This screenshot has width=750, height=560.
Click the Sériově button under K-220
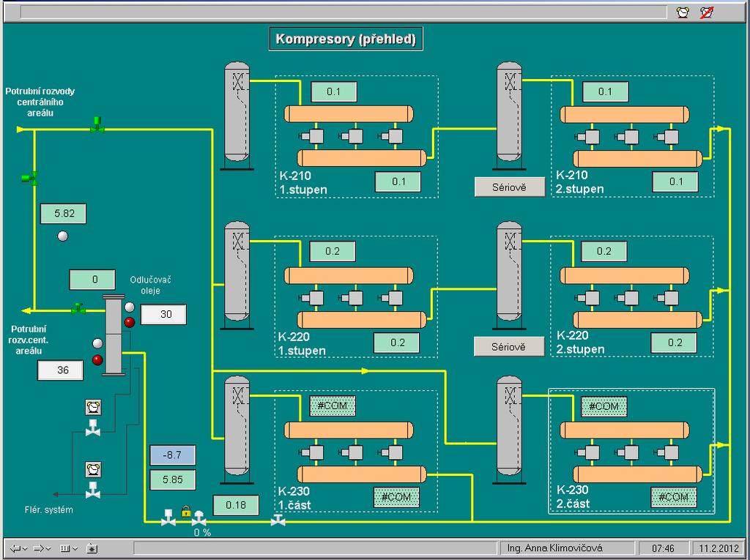pos(509,347)
